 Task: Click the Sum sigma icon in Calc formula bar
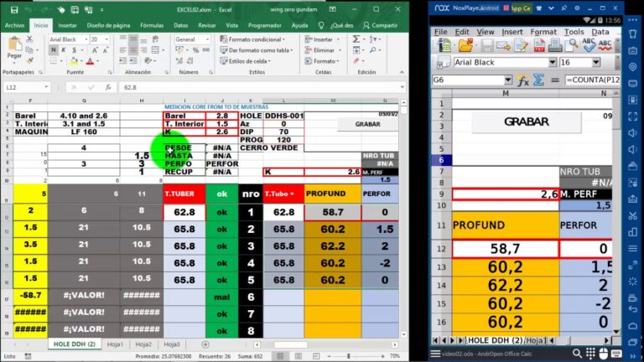coord(538,80)
